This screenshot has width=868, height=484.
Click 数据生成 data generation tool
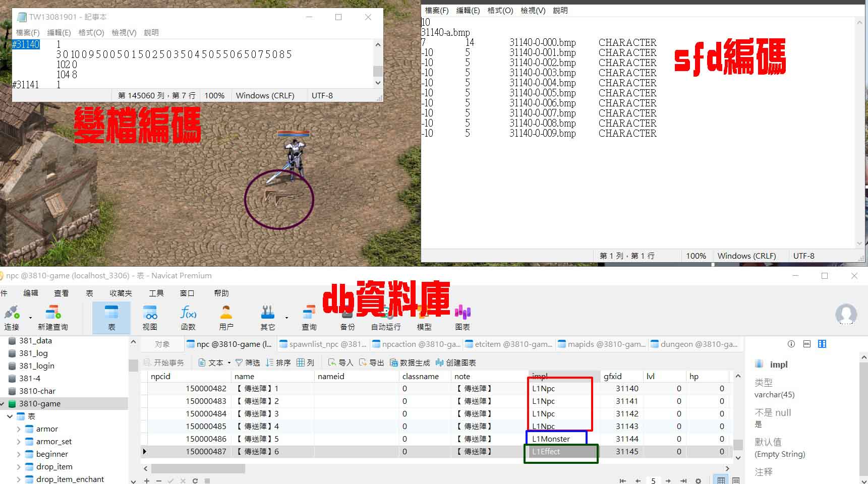(410, 362)
